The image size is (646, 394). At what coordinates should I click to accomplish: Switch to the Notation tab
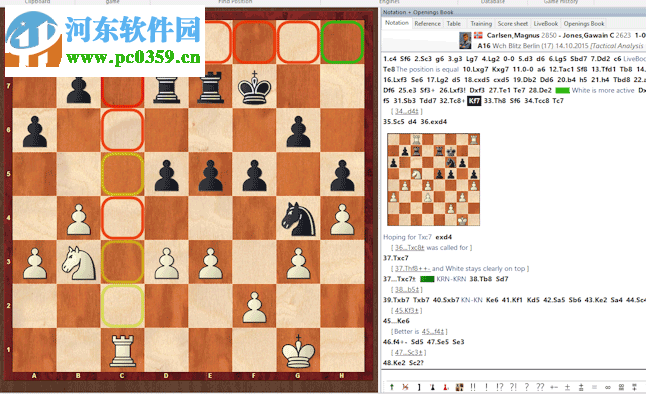[397, 23]
